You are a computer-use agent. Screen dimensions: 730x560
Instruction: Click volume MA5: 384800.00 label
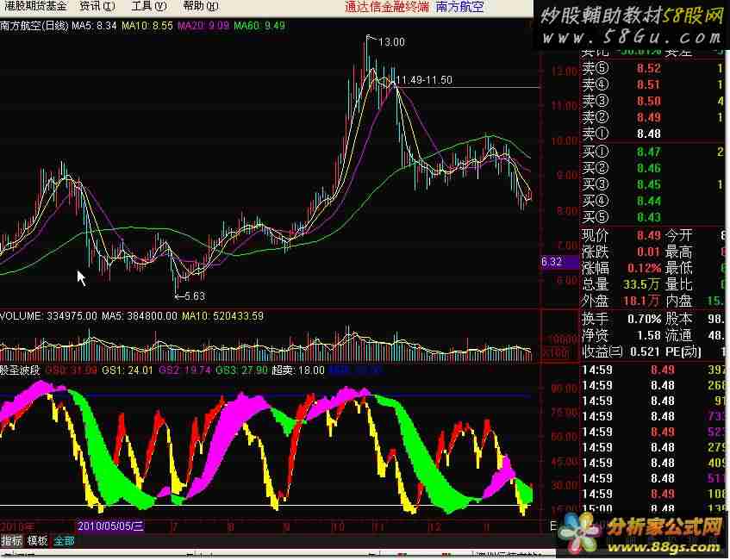pos(140,316)
